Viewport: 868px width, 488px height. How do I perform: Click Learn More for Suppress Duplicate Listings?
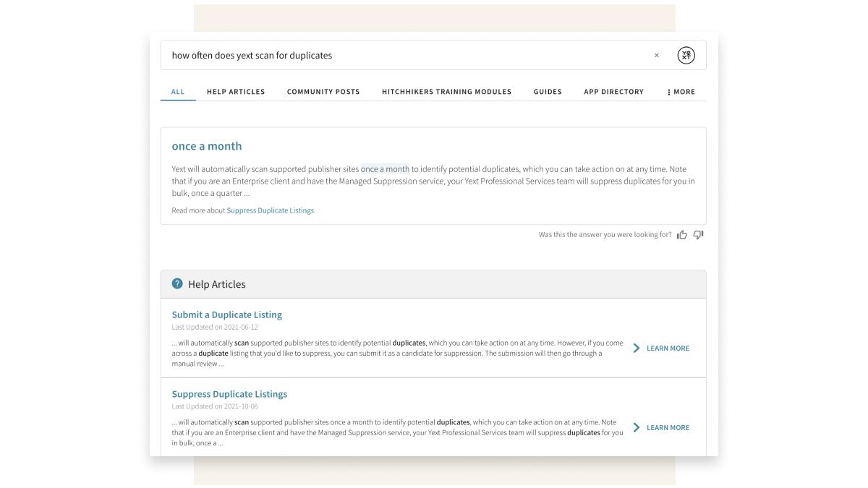pos(661,428)
